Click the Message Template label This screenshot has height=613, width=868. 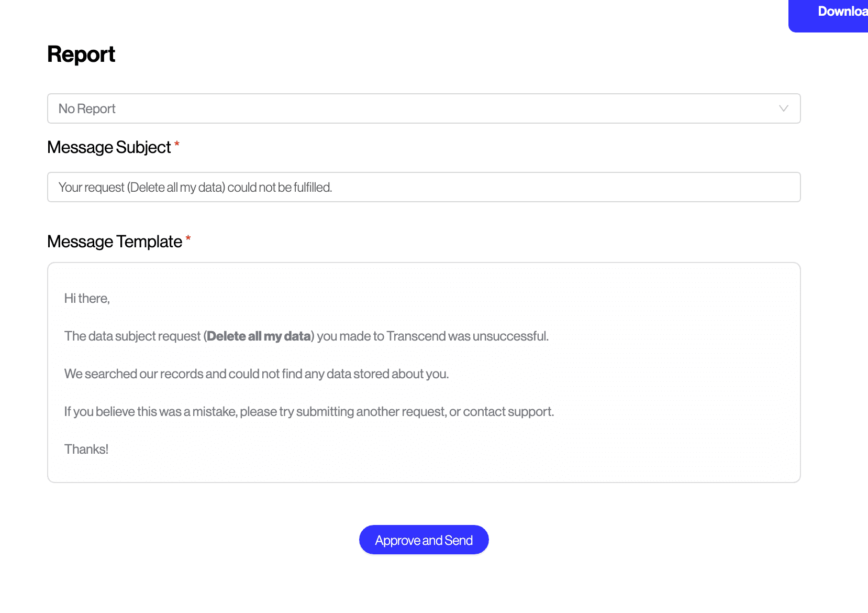(x=115, y=242)
